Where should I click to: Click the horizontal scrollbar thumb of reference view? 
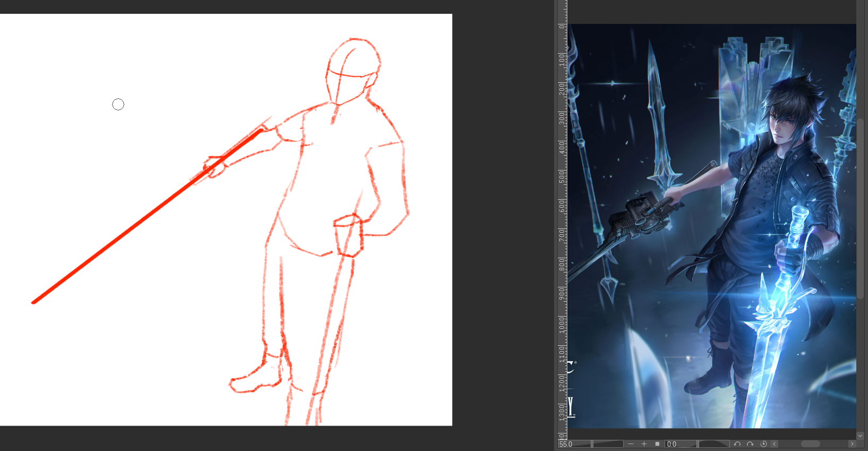[811, 444]
